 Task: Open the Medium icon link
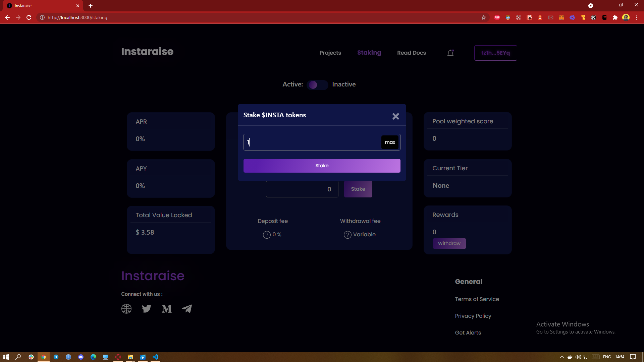click(167, 309)
